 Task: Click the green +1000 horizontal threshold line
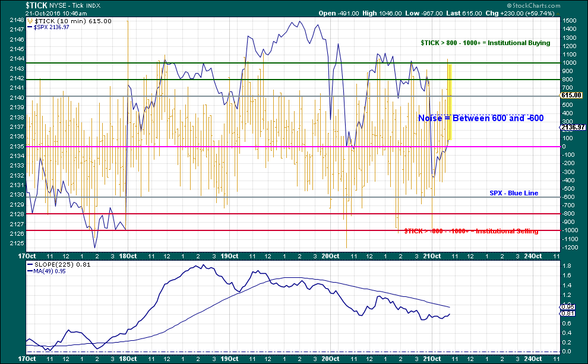click(x=292, y=63)
